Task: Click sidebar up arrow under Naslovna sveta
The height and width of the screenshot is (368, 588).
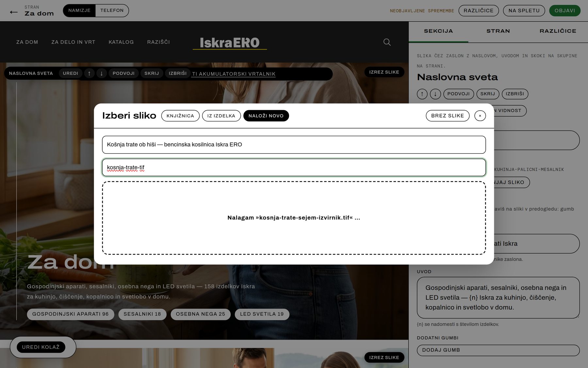Action: click(x=422, y=94)
